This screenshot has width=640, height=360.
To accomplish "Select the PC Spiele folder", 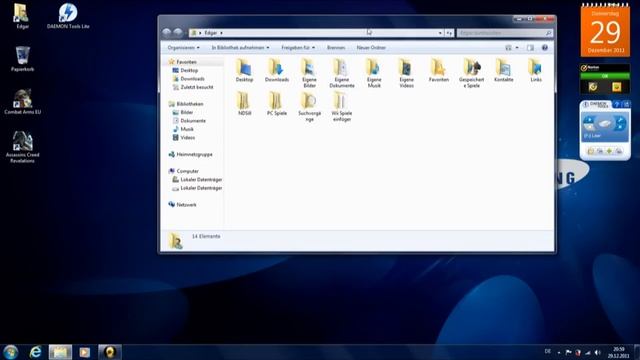I will (277, 104).
